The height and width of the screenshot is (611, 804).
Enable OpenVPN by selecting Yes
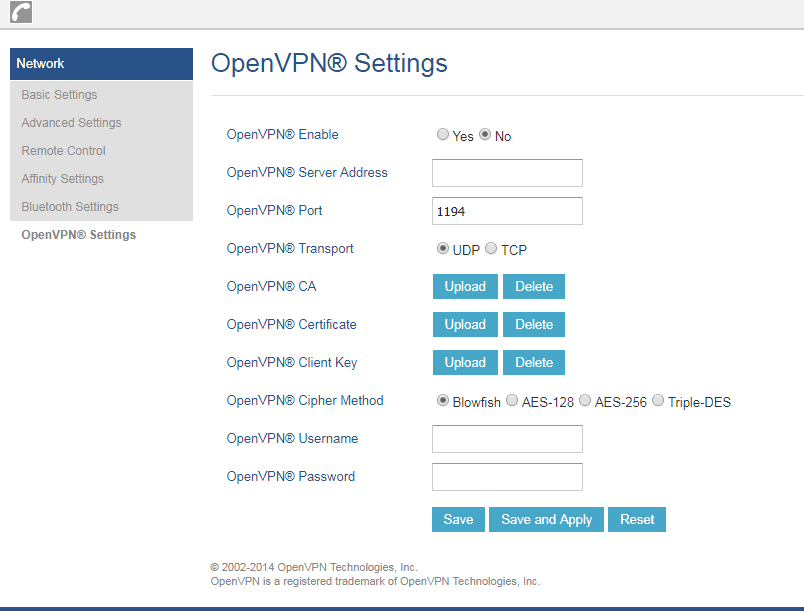(443, 134)
